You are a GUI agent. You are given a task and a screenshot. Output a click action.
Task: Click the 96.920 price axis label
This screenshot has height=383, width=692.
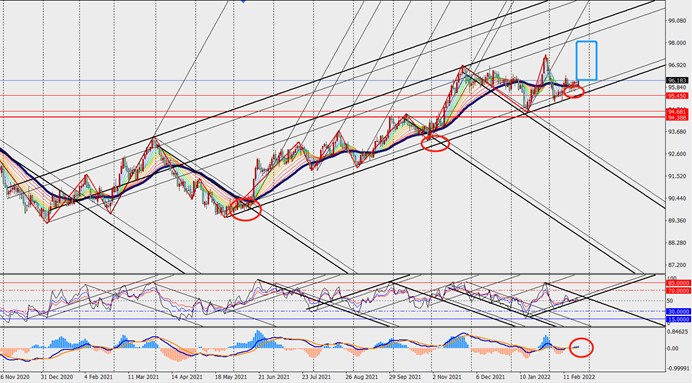pos(676,65)
